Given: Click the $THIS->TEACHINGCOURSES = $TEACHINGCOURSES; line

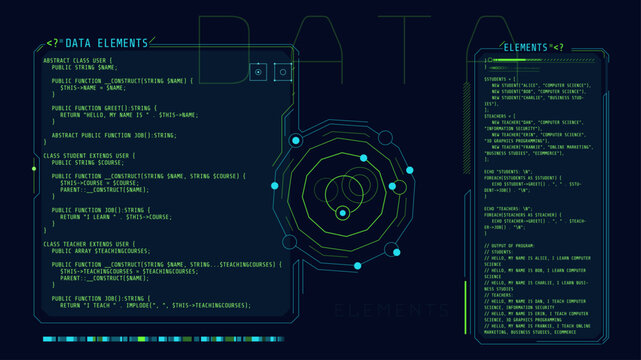Looking at the screenshot, I should pyautogui.click(x=129, y=271).
